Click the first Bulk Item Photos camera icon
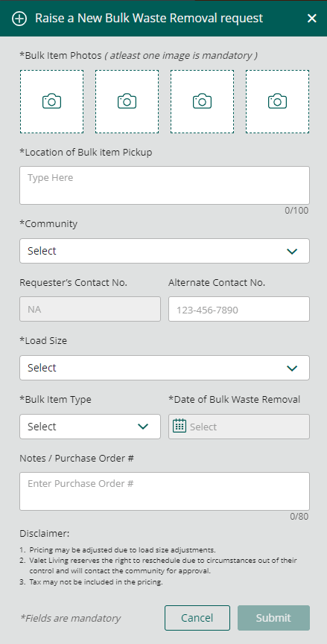327x644 pixels. click(51, 101)
